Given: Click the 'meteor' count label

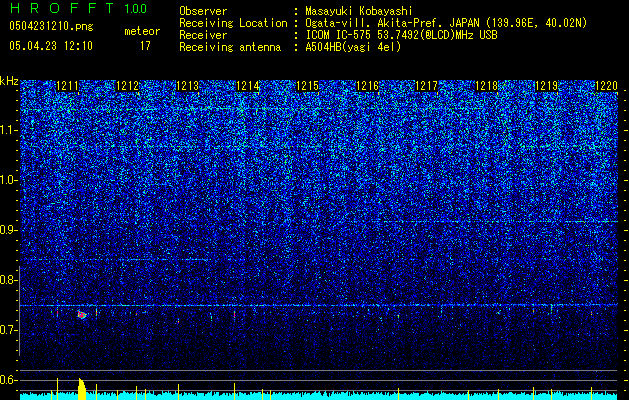Looking at the screenshot, I should [142, 31].
